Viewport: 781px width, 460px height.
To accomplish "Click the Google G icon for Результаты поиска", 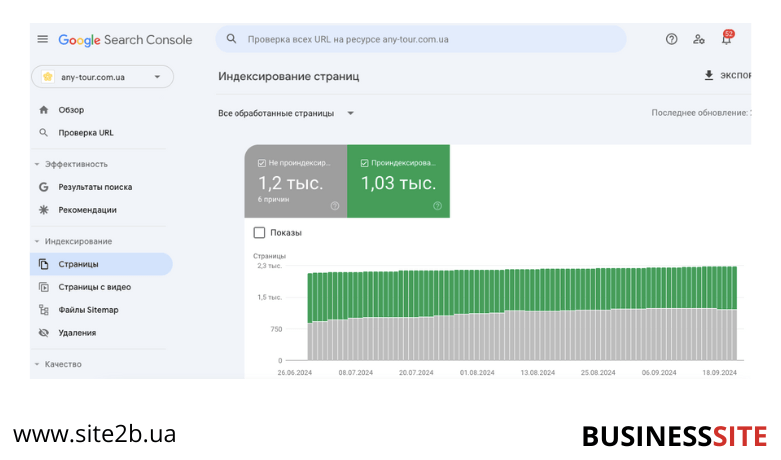I will click(44, 187).
